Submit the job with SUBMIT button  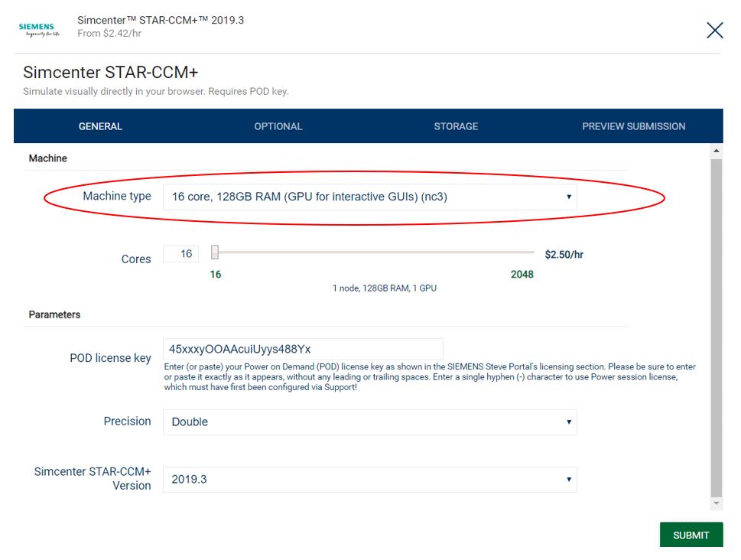[x=691, y=535]
